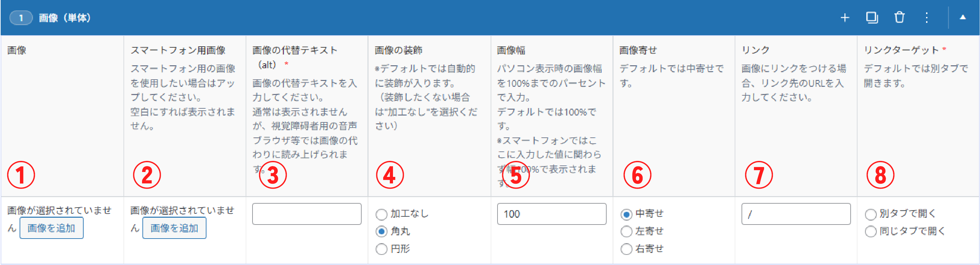The width and height of the screenshot is (980, 265).
Task: Choose 同じタブで開く link target
Action: tap(871, 231)
